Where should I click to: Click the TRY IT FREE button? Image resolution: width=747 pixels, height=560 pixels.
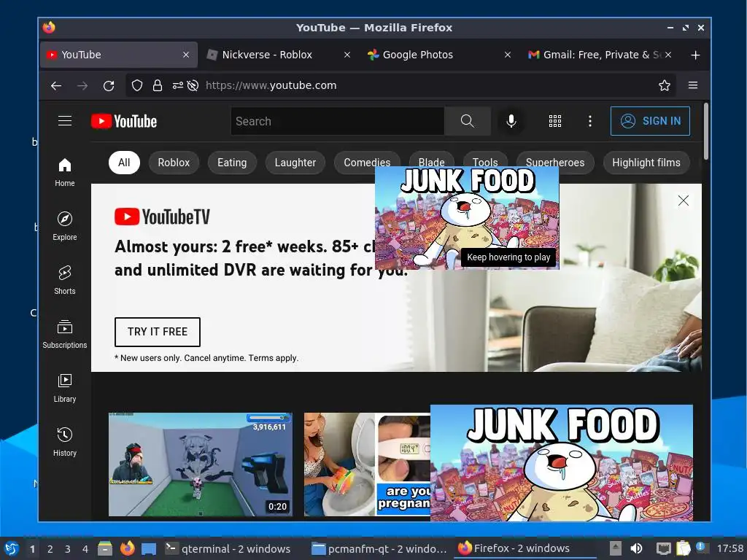point(158,332)
